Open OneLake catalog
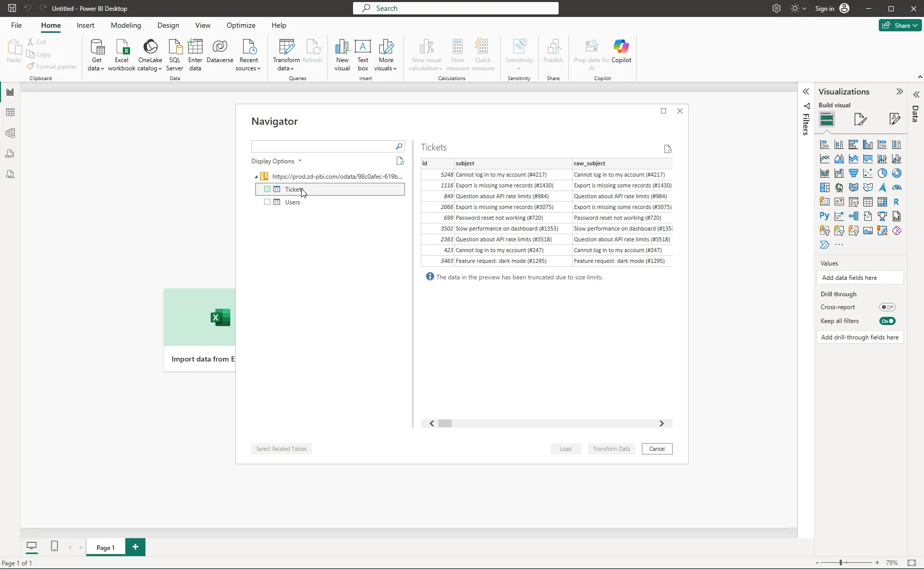The height and width of the screenshot is (570, 924). pos(150,55)
